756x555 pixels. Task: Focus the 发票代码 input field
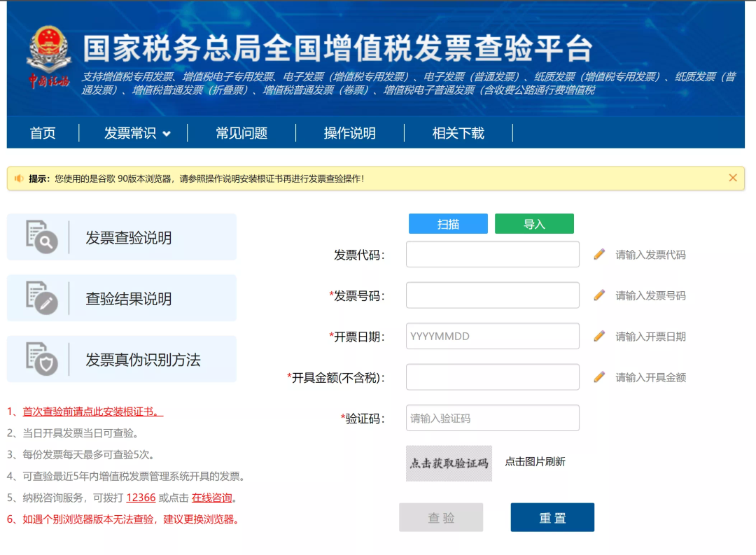point(493,254)
